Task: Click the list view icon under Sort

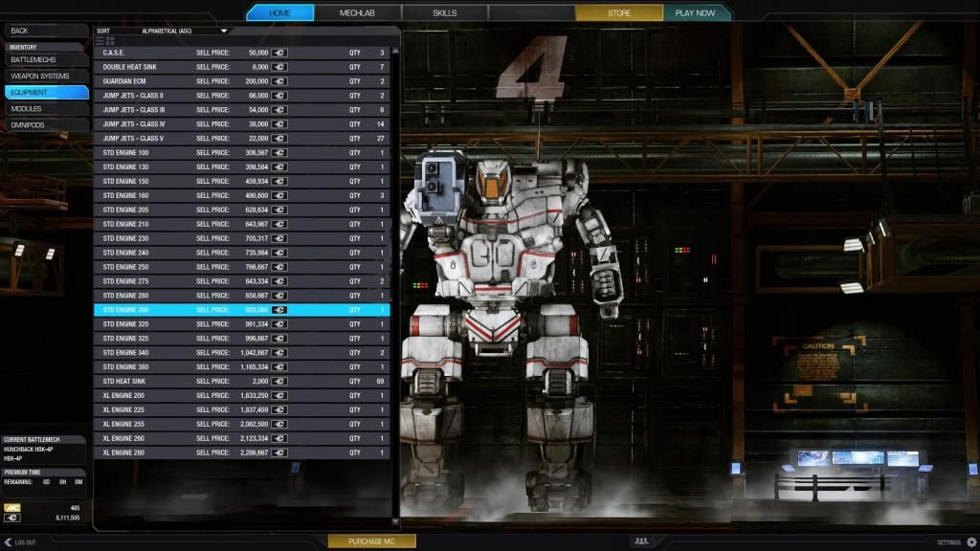Action: click(100, 41)
